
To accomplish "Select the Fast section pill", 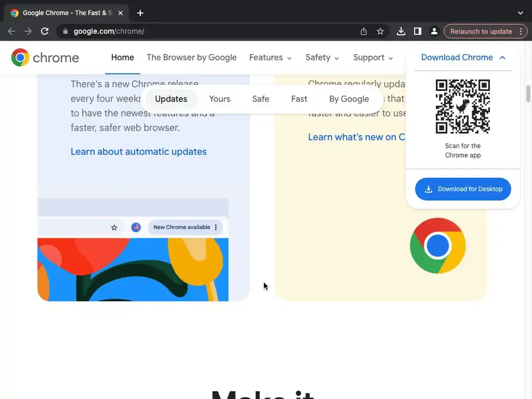I will click(x=299, y=99).
